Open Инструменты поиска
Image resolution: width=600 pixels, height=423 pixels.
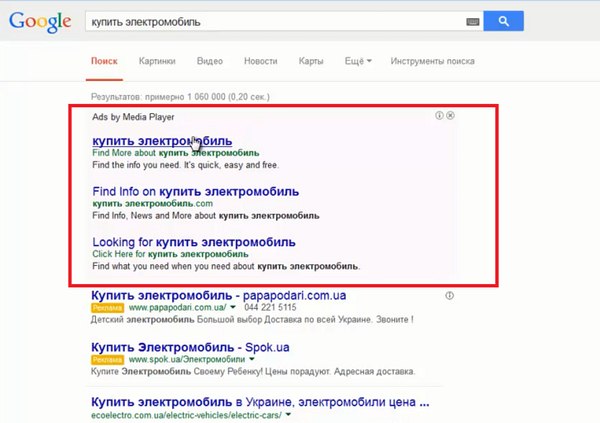[x=432, y=61]
